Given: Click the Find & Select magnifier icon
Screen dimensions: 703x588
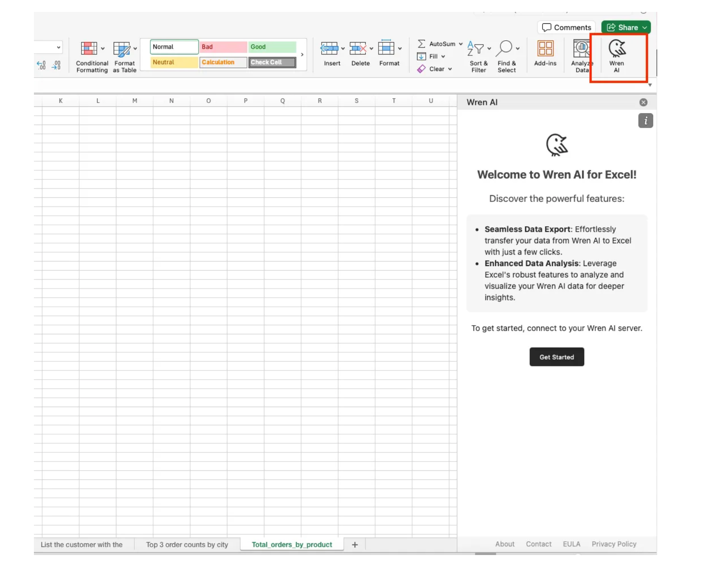Looking at the screenshot, I should (504, 49).
